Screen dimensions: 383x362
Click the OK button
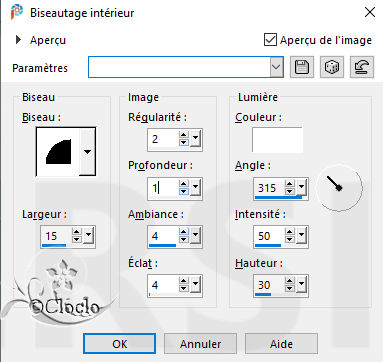point(119,344)
